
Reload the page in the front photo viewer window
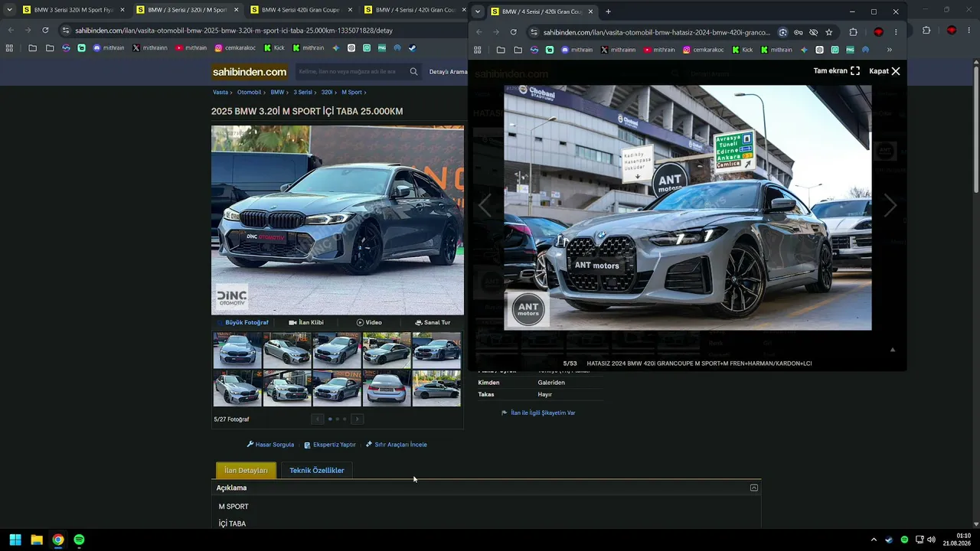[x=513, y=32]
